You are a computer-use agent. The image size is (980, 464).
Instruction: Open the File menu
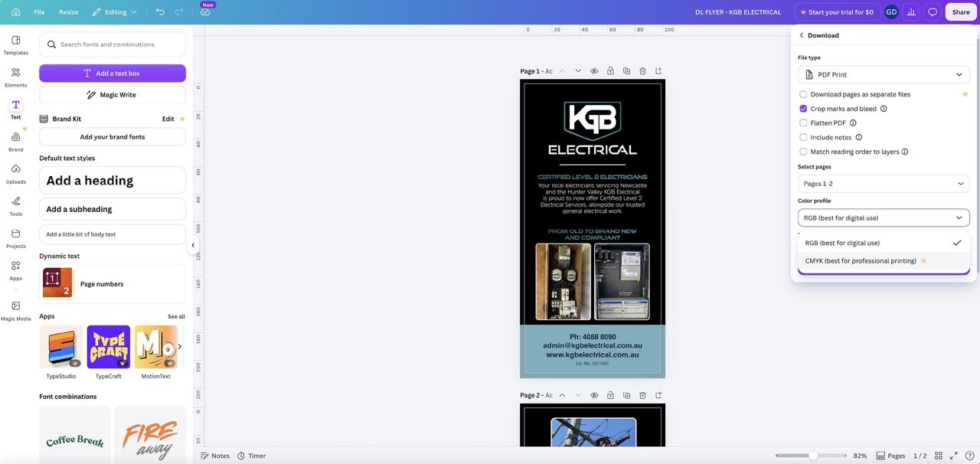click(x=39, y=12)
